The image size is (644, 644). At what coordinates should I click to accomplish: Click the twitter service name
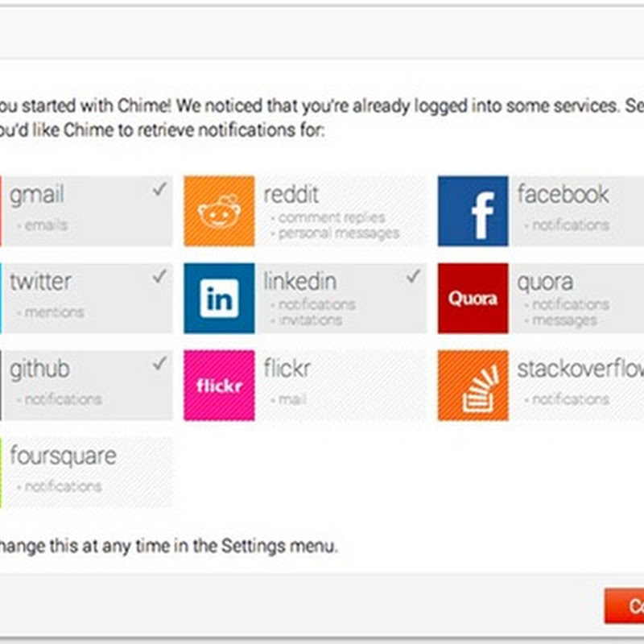point(40,282)
